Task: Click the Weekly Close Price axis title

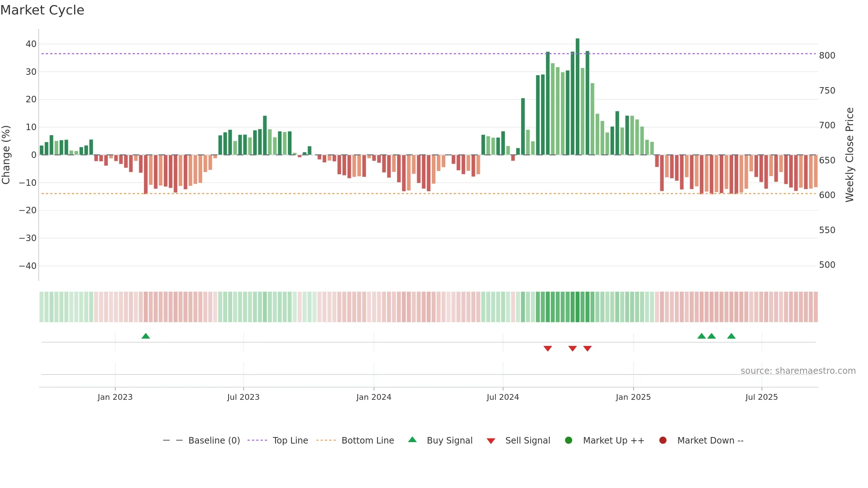Action: [850, 155]
